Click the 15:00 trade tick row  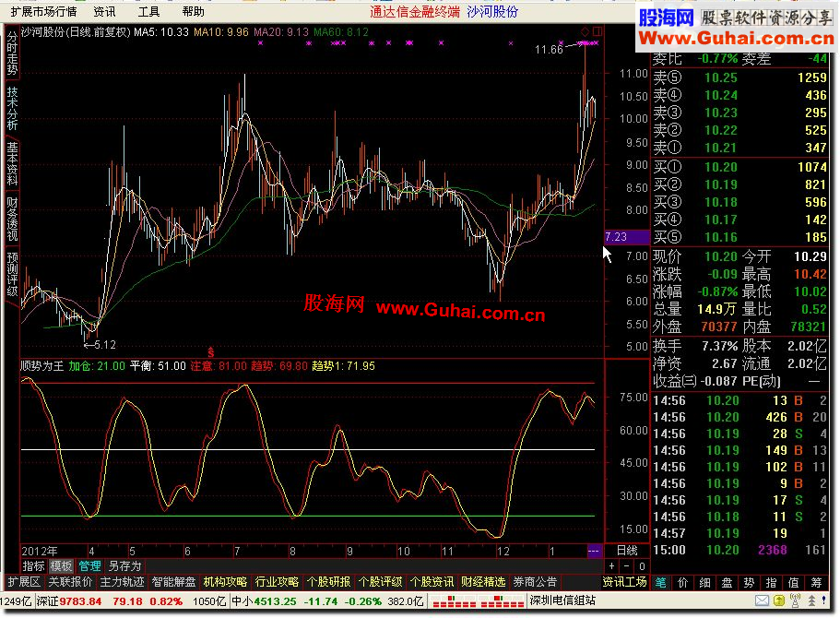click(x=739, y=550)
